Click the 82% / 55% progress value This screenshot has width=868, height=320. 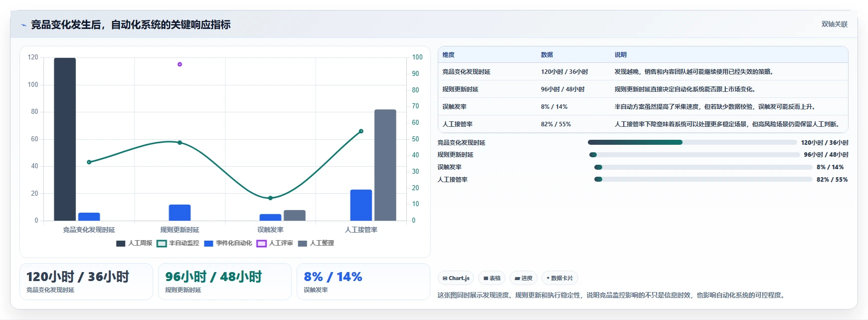pyautogui.click(x=832, y=180)
